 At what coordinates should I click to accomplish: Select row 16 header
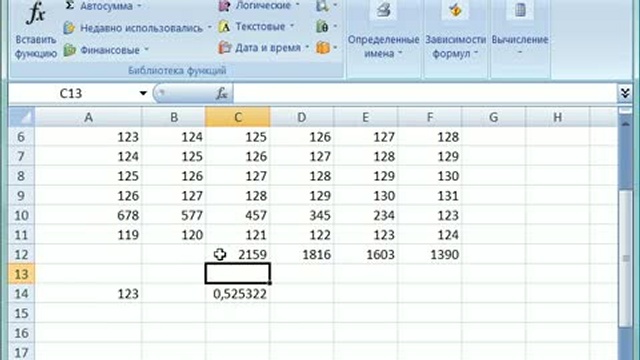point(21,333)
